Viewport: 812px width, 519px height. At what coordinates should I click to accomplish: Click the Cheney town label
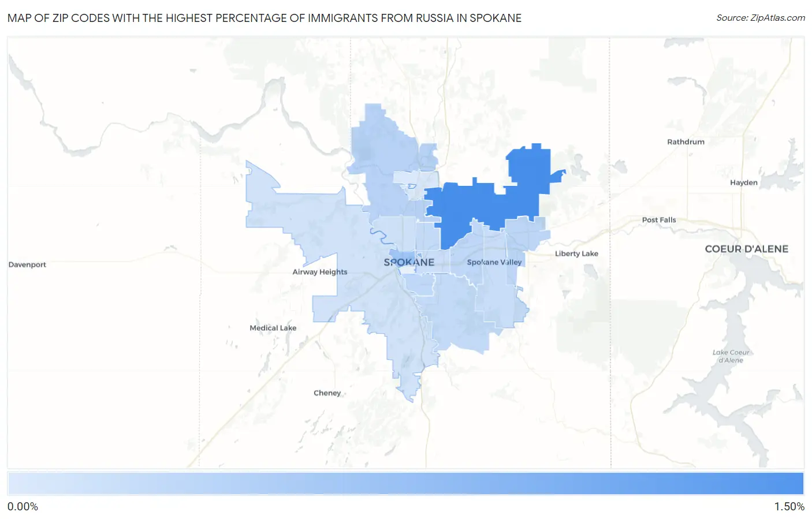coord(327,393)
